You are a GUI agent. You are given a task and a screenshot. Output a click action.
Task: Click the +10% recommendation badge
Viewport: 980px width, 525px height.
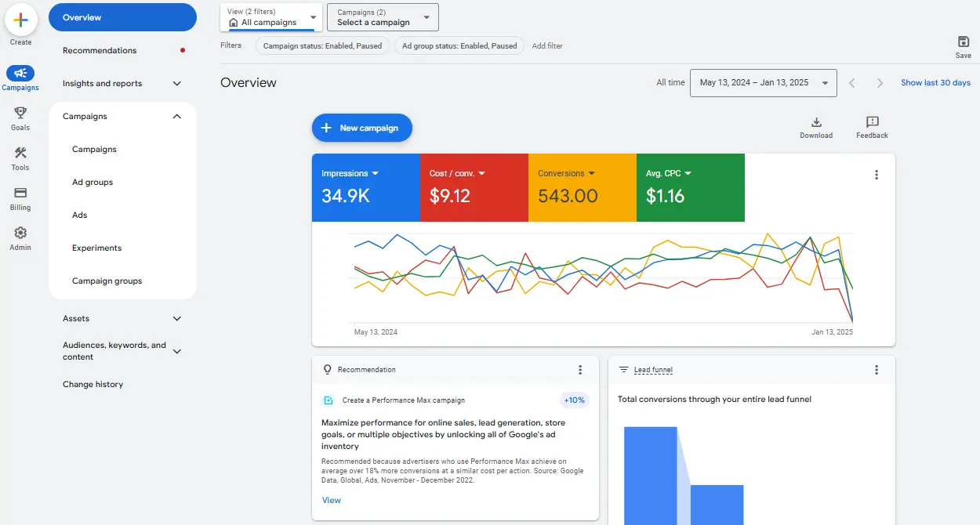click(575, 400)
